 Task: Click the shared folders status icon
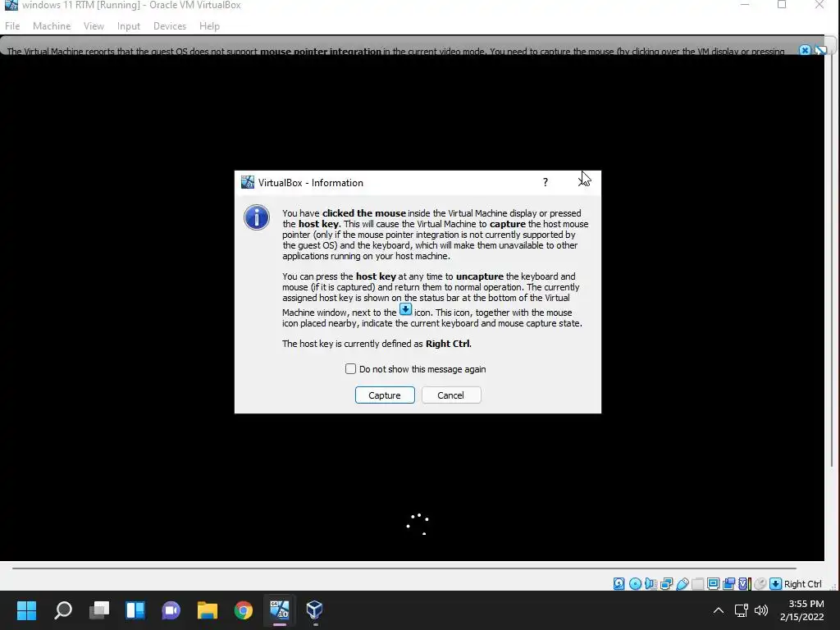[697, 584]
